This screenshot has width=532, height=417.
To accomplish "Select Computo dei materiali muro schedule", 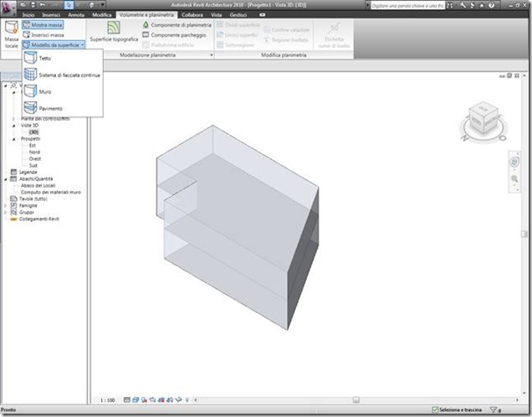I will (50, 193).
